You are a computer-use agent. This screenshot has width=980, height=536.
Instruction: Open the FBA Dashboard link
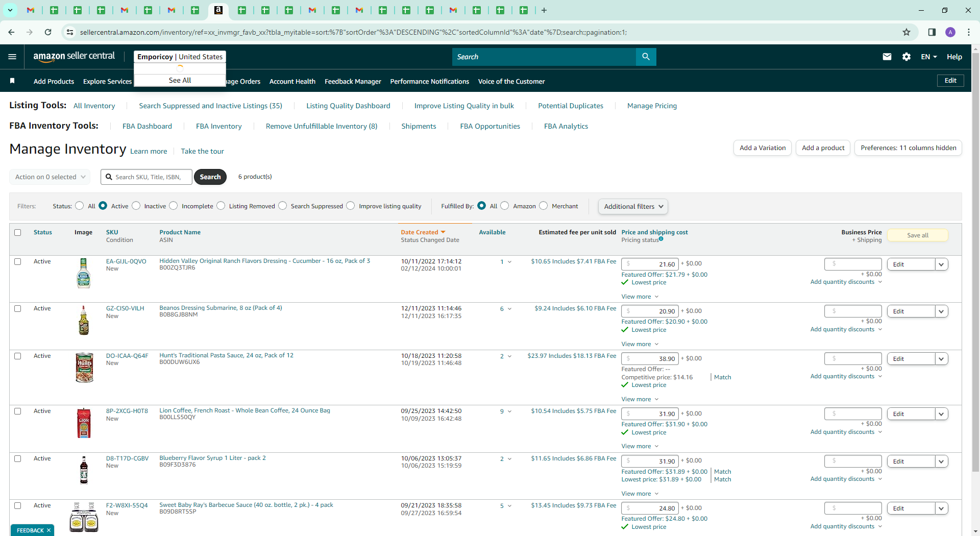147,126
